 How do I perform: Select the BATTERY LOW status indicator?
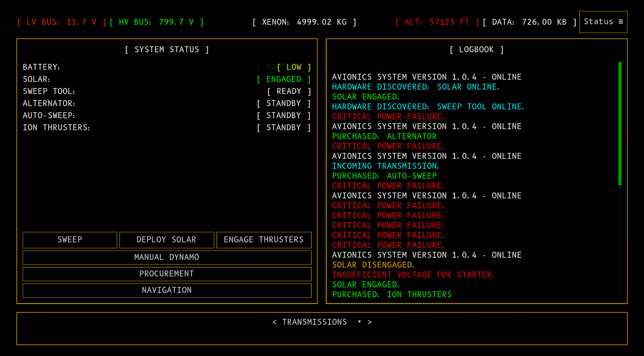click(294, 67)
